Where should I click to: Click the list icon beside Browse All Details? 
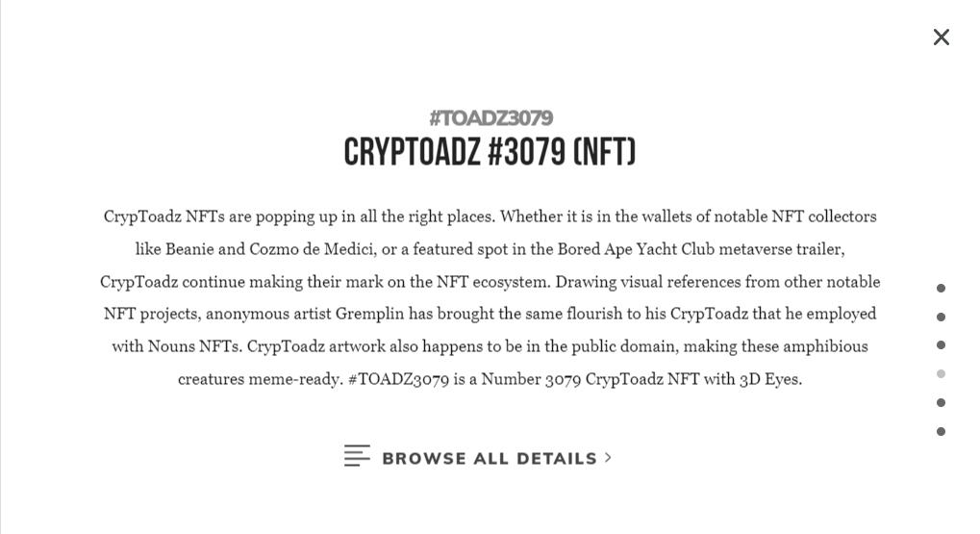point(357,456)
